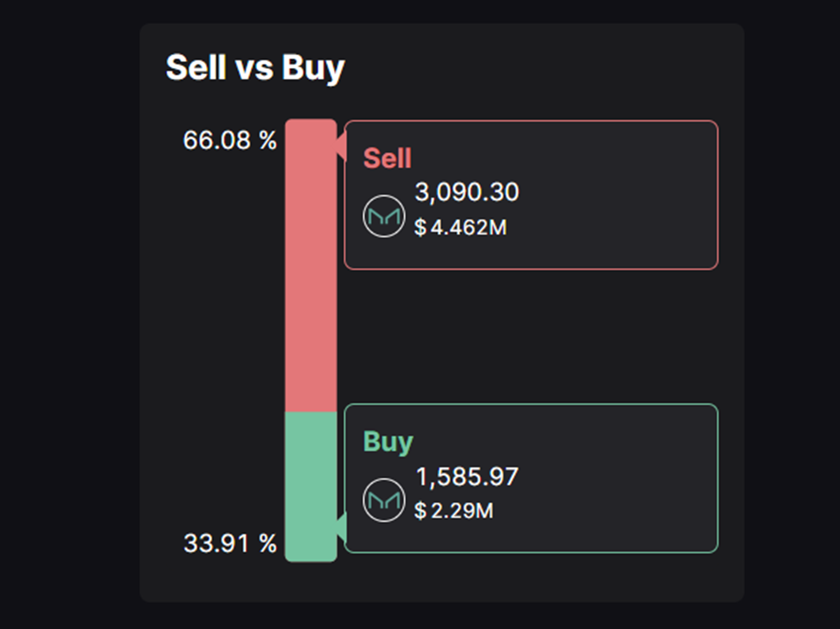Screen dimensions: 840x629
Task: Click the top rounded end of red bar
Action: click(311, 123)
